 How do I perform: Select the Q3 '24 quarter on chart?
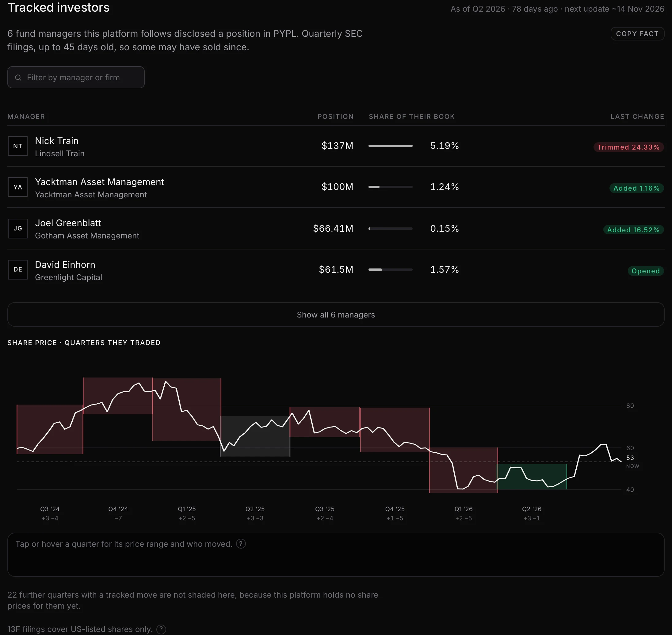pos(50,429)
